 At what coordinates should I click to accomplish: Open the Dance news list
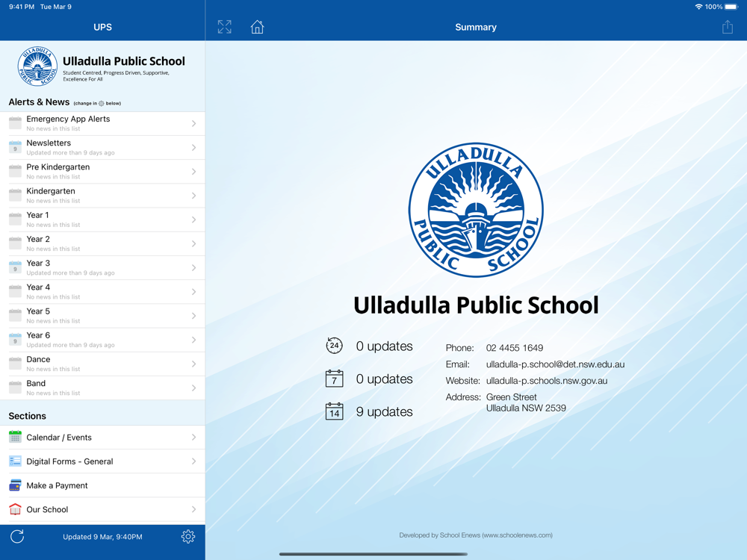coord(102,364)
